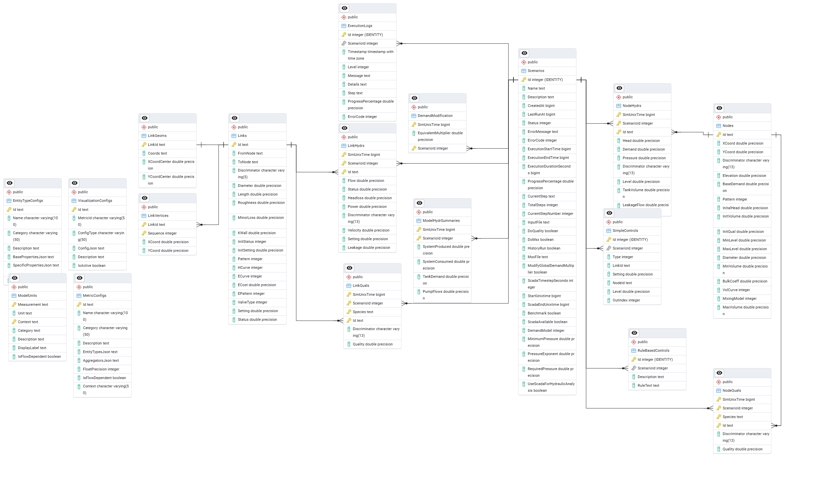831x504 pixels.
Task: Click the key icon beside LinkQuals Species text
Action: tap(349, 312)
